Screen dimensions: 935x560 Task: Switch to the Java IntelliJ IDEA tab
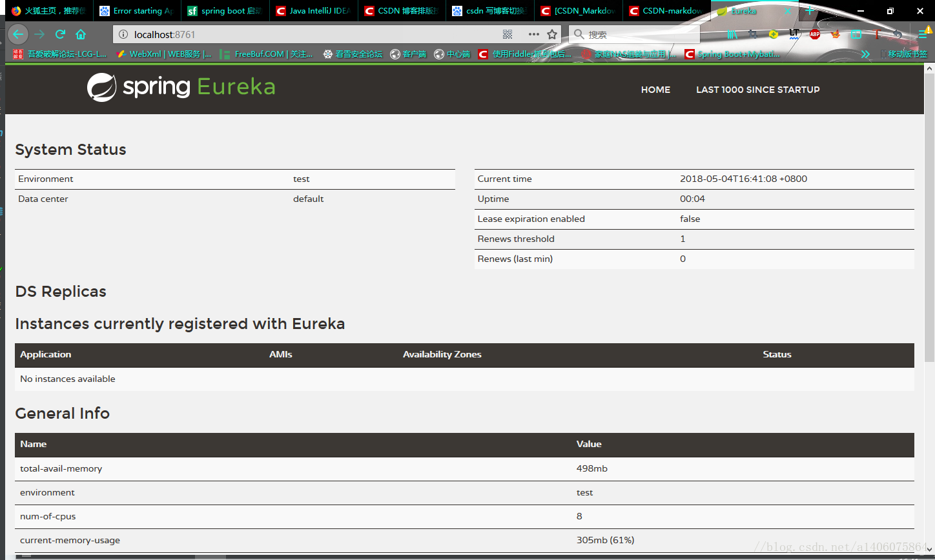tap(313, 11)
